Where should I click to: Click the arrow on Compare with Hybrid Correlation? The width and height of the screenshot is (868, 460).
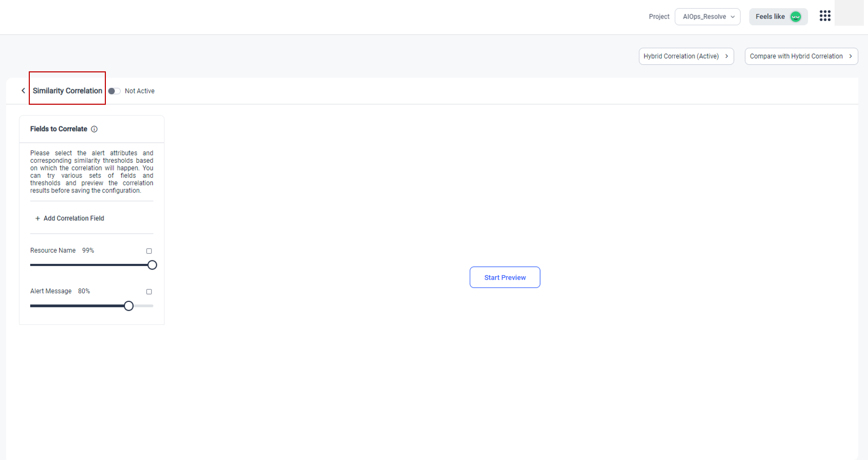tap(851, 56)
